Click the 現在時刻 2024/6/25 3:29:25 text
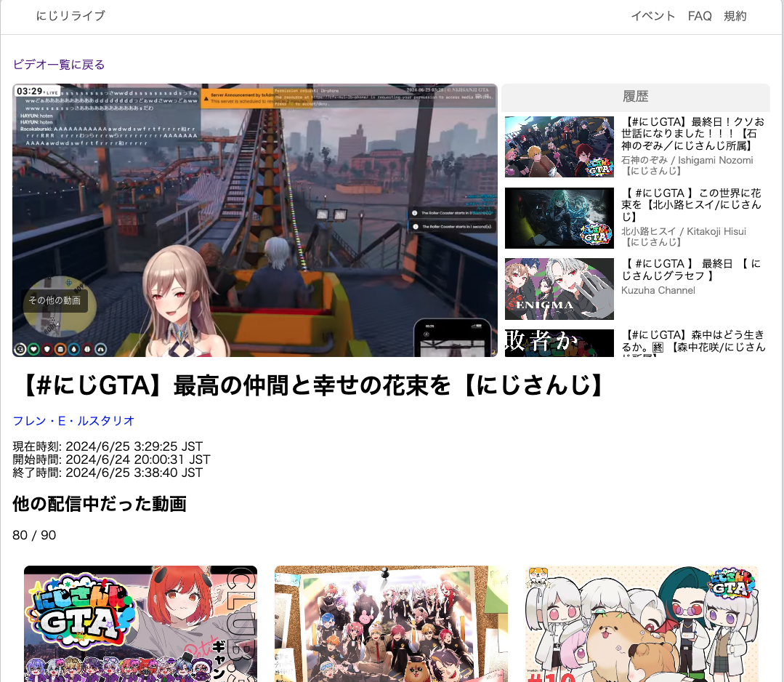Image resolution: width=784 pixels, height=682 pixels. tap(108, 446)
